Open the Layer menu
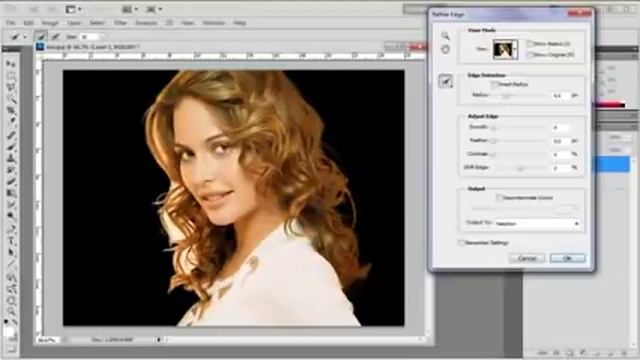The height and width of the screenshot is (360, 640). point(74,23)
